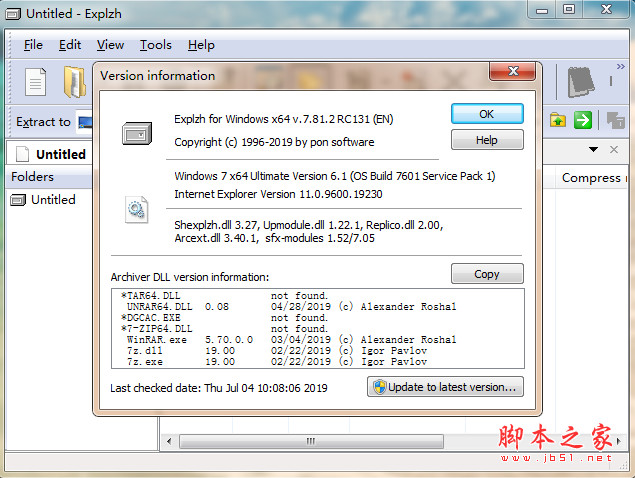Open the Tools menu
The height and width of the screenshot is (478, 635).
155,45
